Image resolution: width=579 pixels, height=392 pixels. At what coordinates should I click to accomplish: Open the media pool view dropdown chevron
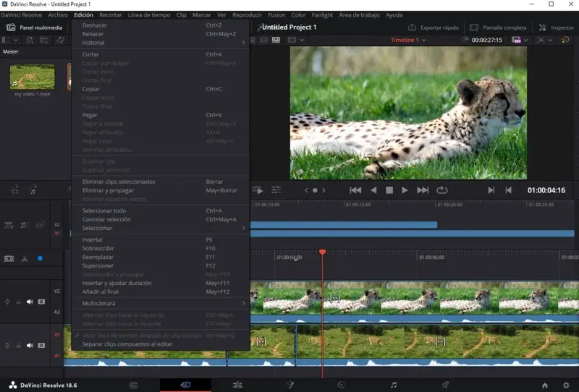(x=15, y=40)
